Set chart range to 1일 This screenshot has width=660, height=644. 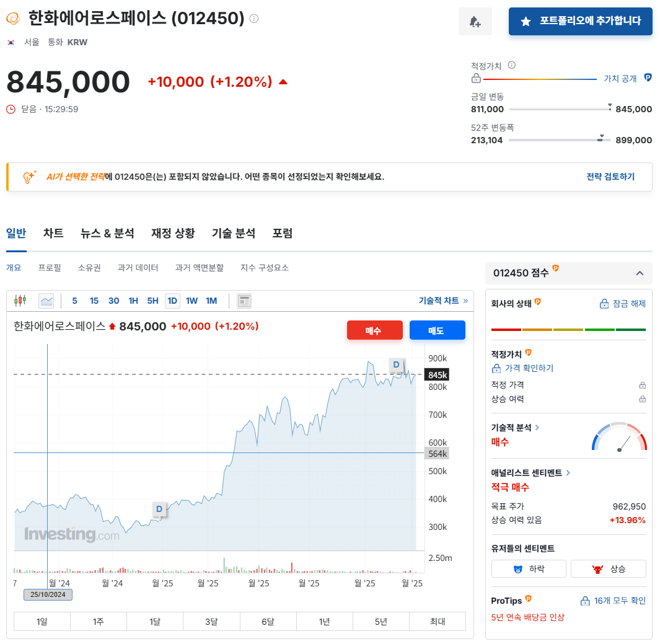click(x=42, y=621)
